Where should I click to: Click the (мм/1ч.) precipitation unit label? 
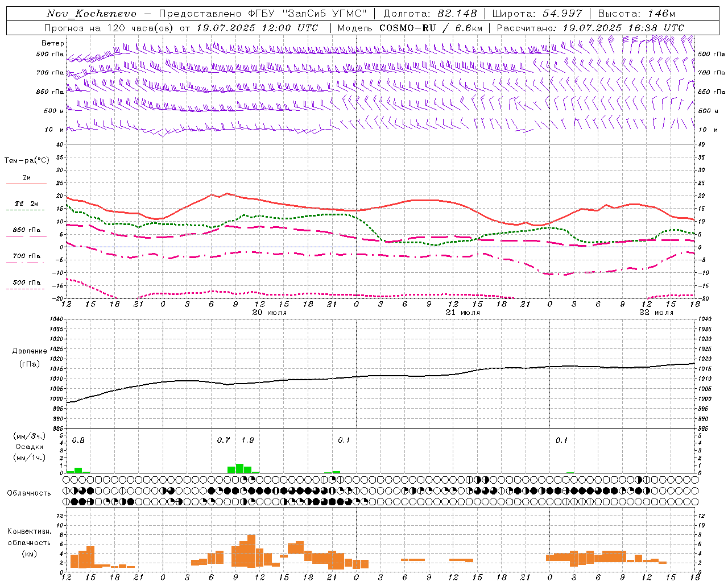click(29, 457)
